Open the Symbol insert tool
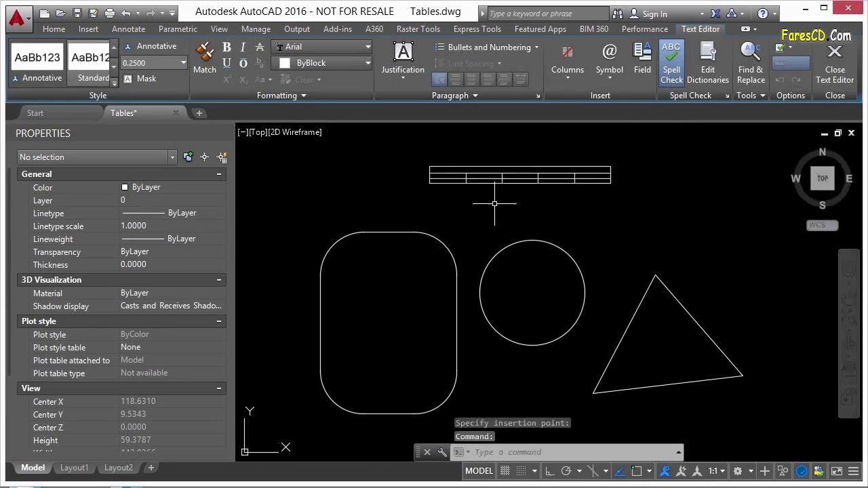Viewport: 868px width, 488px height. [x=609, y=58]
